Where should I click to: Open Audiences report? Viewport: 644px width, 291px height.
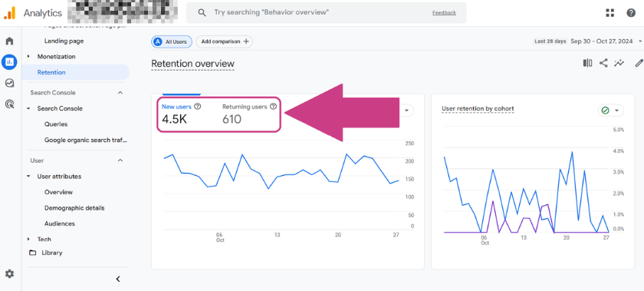(60, 223)
